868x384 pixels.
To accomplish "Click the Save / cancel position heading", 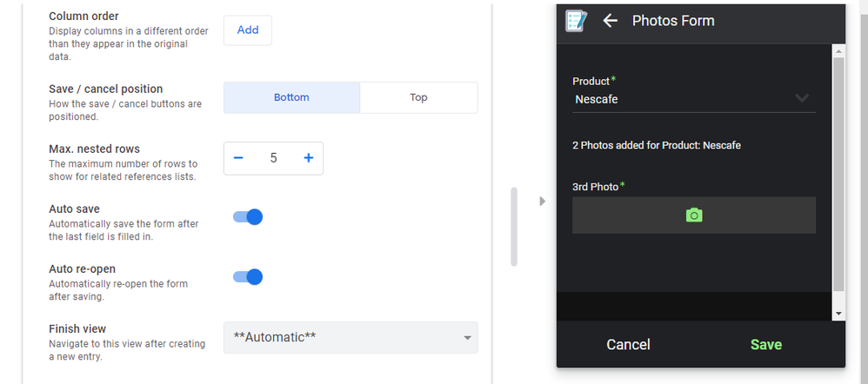I will 106,89.
